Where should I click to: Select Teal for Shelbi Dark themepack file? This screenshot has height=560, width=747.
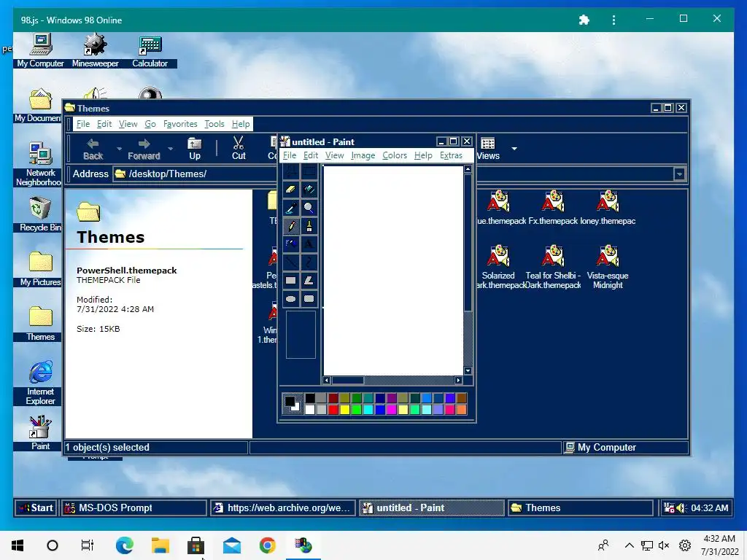553,267
